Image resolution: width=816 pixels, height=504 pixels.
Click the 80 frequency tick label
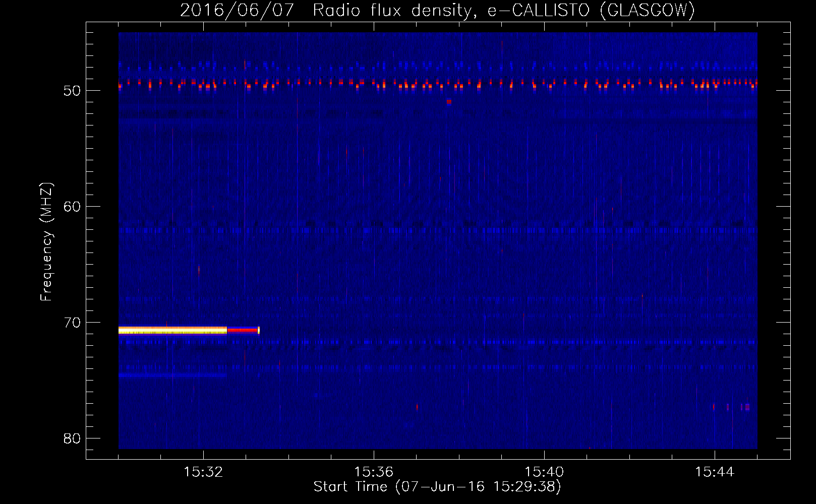pyautogui.click(x=73, y=438)
